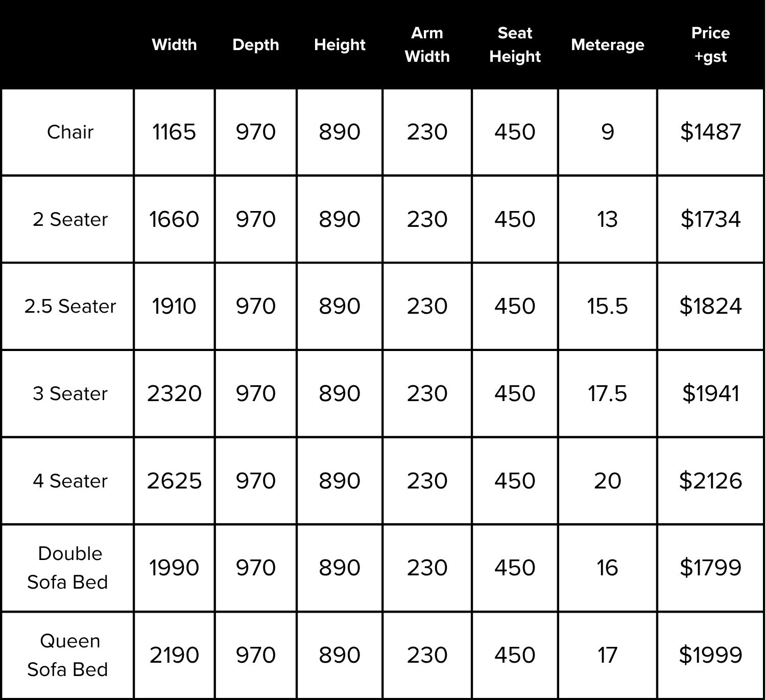
Task: Click the $1999 queen sofa bed price
Action: (710, 655)
